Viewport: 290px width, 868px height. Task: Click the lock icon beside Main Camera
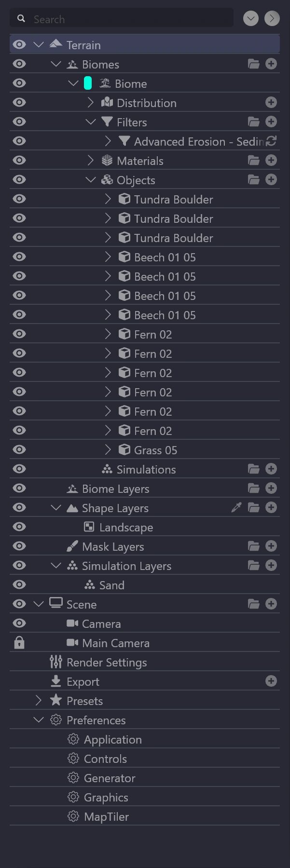pos(19,643)
